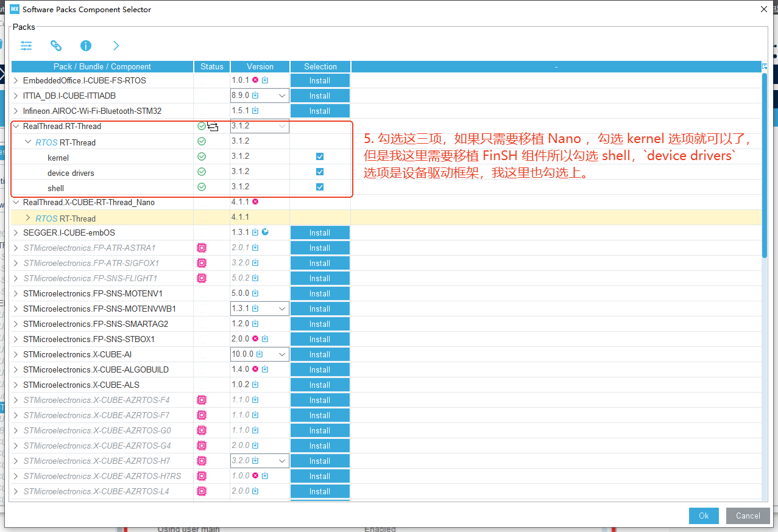The image size is (778, 532).
Task: Click download icon for EmbeddedOffice I-CUBE-FS-RTOS
Action: pos(265,80)
